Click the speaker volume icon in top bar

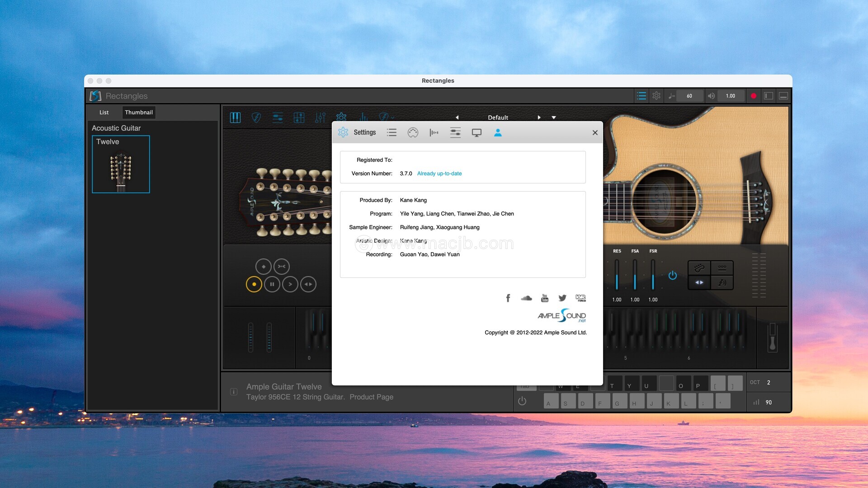(712, 96)
